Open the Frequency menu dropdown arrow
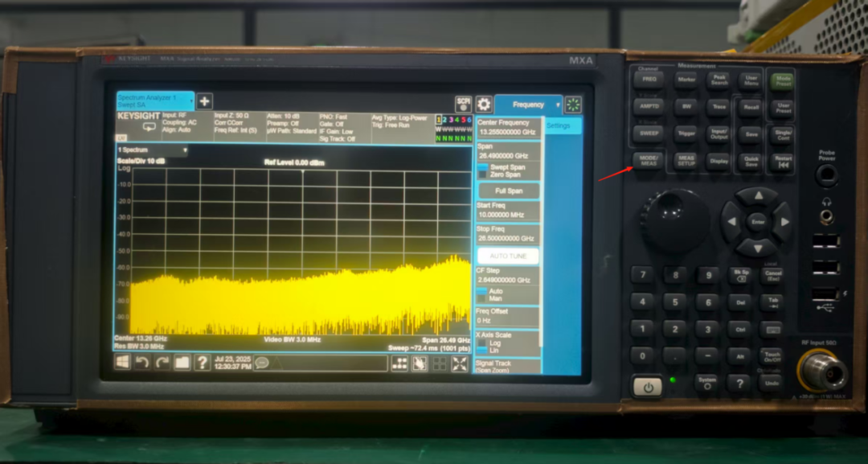Screen dimensions: 868x464 pyautogui.click(x=558, y=105)
